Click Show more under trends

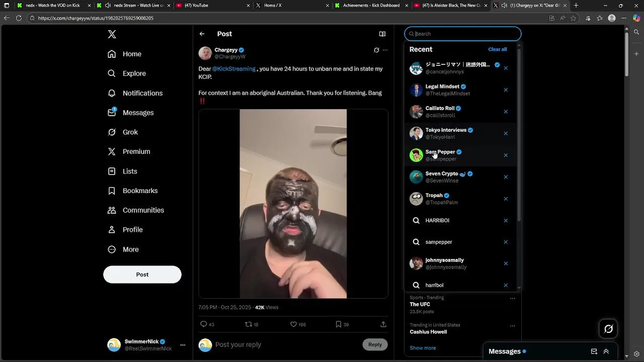pos(423,348)
